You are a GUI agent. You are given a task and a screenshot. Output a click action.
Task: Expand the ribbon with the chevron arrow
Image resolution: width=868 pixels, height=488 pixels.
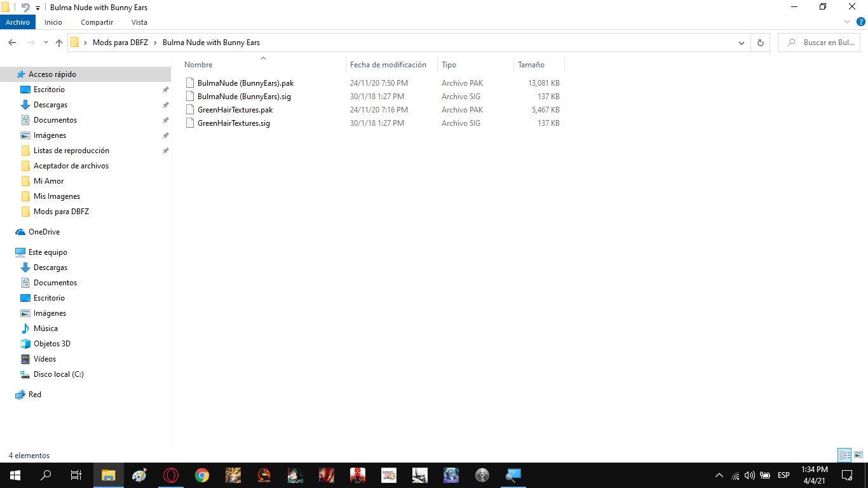pos(846,22)
